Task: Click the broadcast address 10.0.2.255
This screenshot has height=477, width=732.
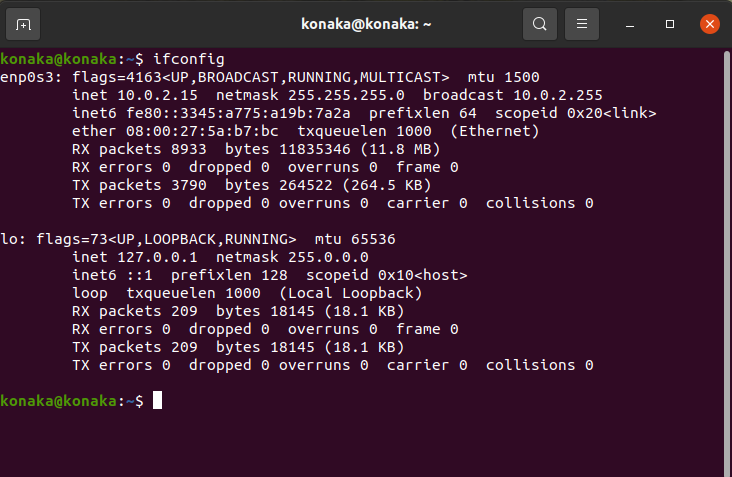Action: pos(558,95)
